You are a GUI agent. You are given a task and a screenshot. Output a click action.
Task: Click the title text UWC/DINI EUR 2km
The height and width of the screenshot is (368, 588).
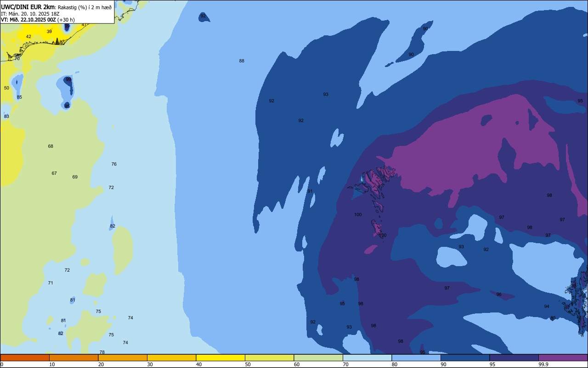pyautogui.click(x=28, y=7)
